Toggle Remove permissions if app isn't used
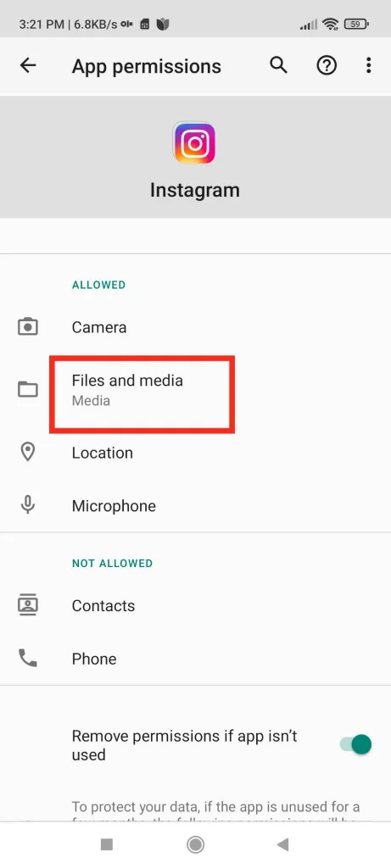This screenshot has width=391, height=868. pyautogui.click(x=356, y=744)
